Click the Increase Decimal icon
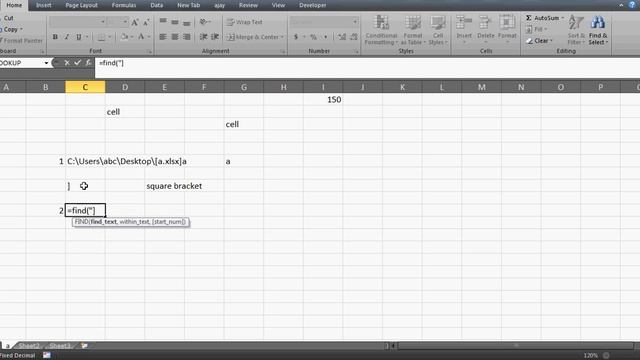The image size is (640, 360). [342, 37]
